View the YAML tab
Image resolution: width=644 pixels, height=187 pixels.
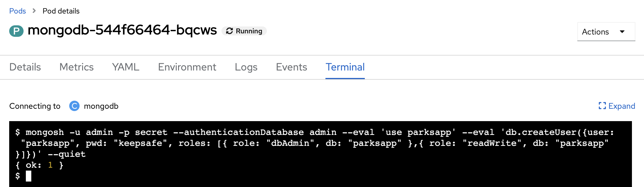tap(126, 67)
